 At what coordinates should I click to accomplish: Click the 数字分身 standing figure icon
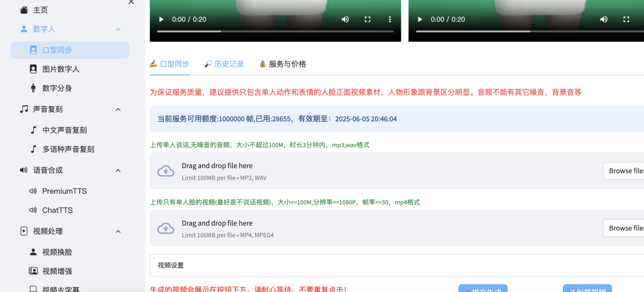33,88
